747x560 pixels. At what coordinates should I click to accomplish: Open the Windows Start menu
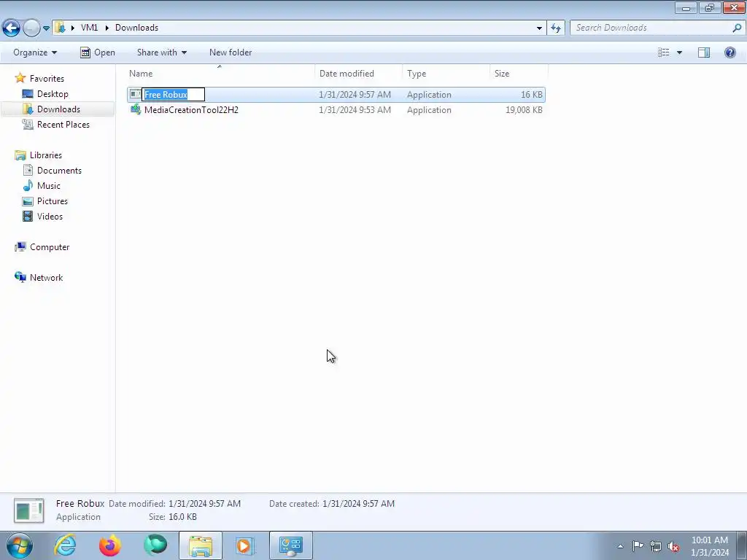(x=20, y=545)
